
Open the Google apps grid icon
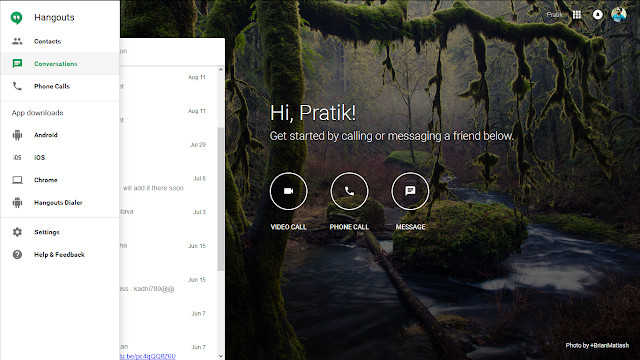tap(577, 15)
